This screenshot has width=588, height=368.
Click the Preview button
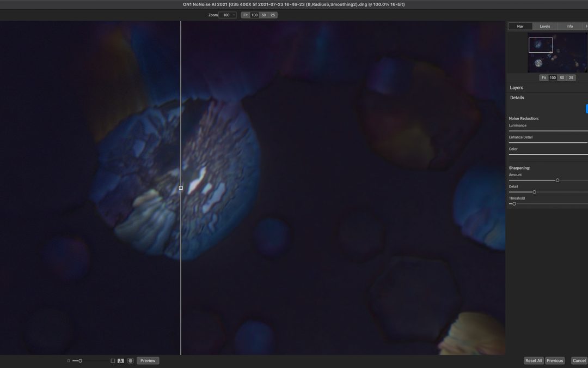(x=148, y=361)
